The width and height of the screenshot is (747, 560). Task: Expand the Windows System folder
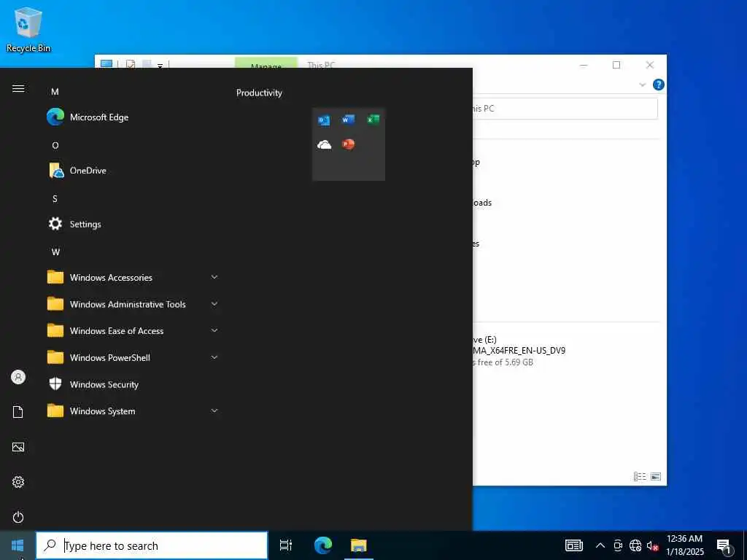click(x=132, y=411)
